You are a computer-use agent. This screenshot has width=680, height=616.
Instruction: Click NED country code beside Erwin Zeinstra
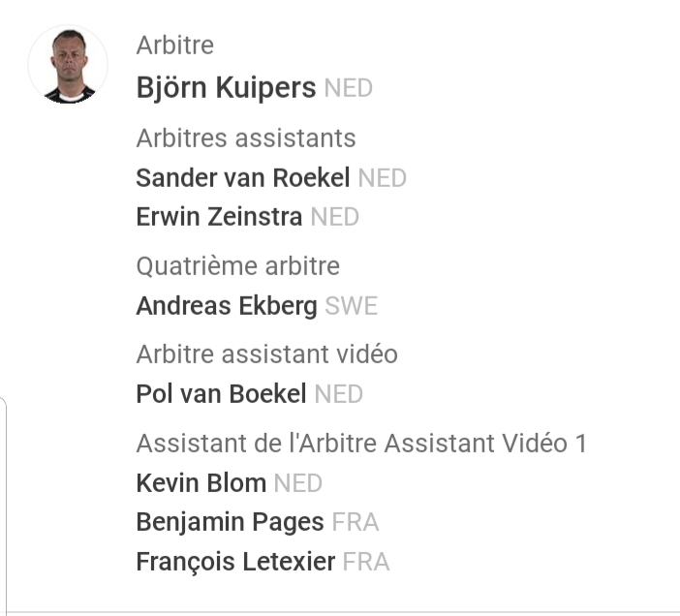coord(334,217)
